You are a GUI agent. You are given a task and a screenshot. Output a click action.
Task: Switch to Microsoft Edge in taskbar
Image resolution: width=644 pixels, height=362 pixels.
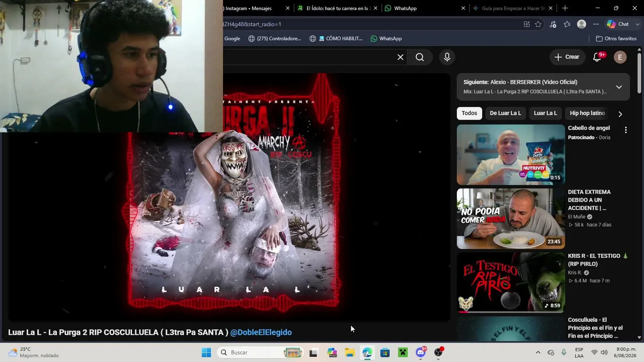(x=367, y=352)
